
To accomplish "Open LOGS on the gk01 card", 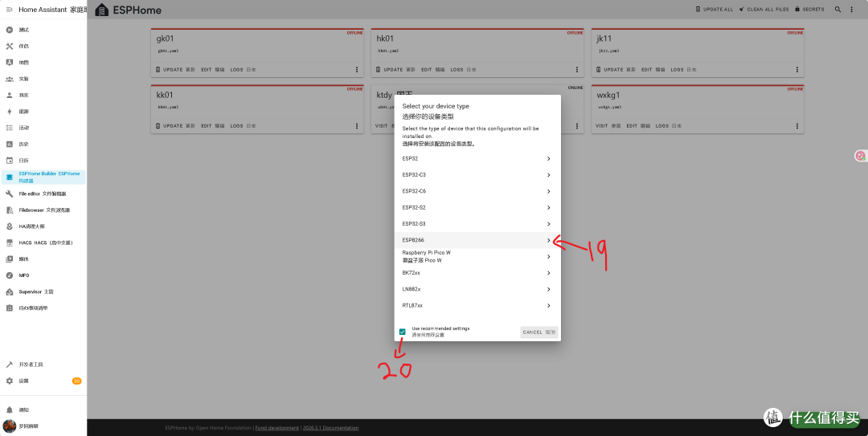I will pos(243,70).
